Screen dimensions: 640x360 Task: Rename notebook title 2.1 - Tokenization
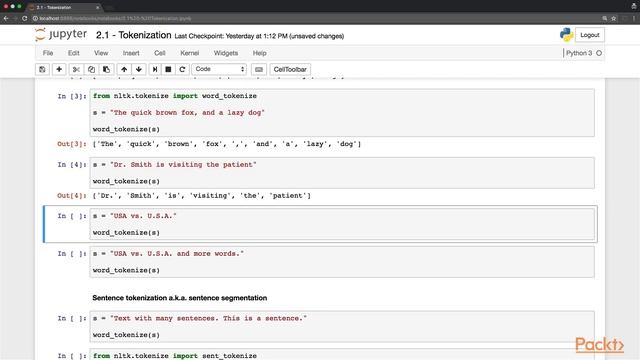click(x=133, y=35)
